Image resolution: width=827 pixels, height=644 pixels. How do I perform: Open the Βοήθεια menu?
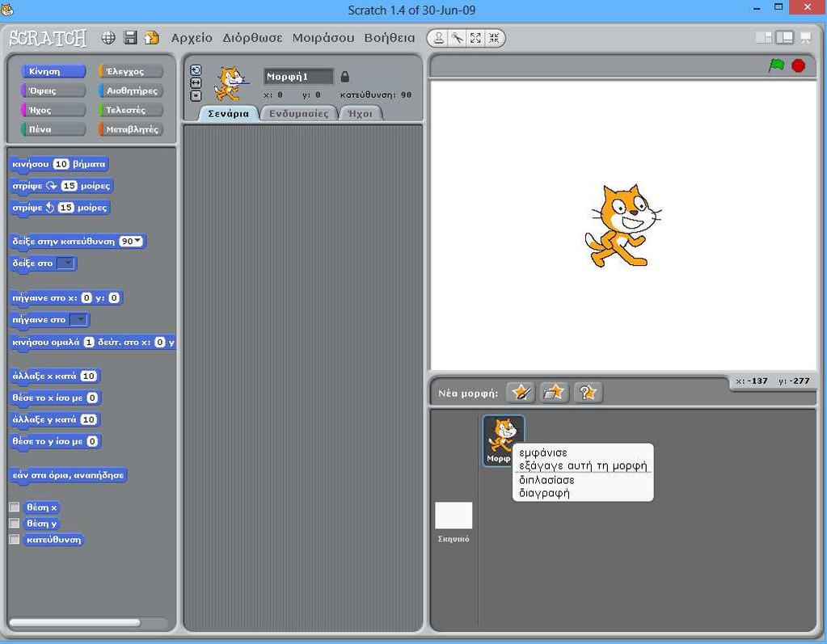(389, 38)
